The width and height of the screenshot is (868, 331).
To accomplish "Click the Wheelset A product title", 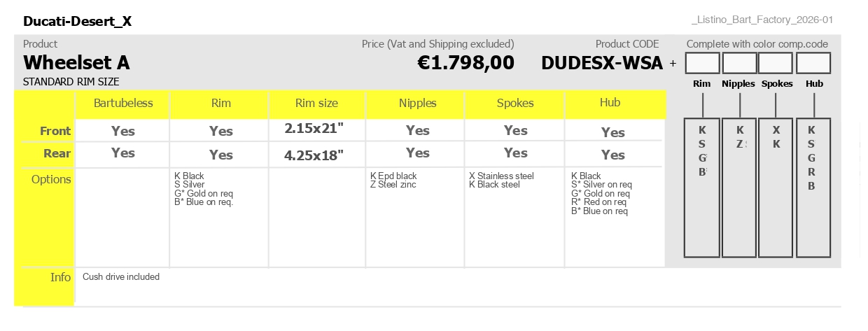I will (76, 63).
